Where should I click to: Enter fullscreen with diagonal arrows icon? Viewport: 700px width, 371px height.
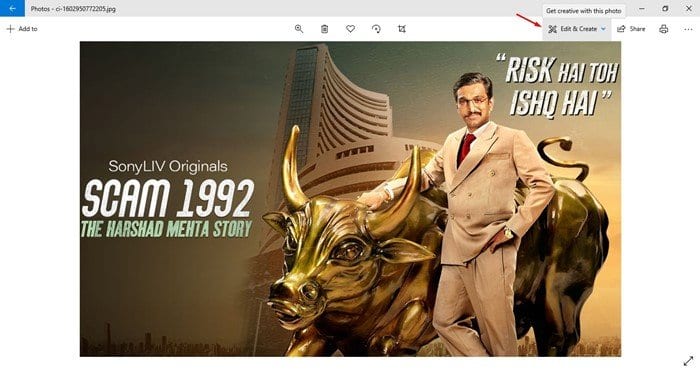(688, 361)
